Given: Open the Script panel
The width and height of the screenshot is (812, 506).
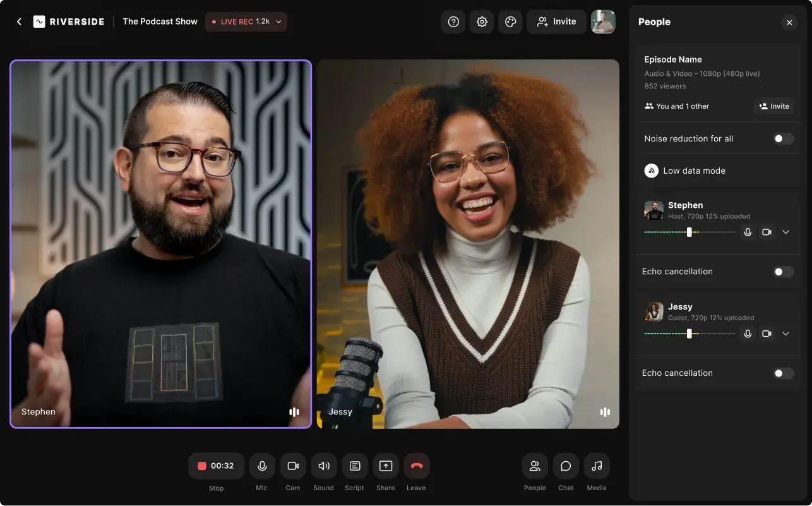Looking at the screenshot, I should point(354,466).
